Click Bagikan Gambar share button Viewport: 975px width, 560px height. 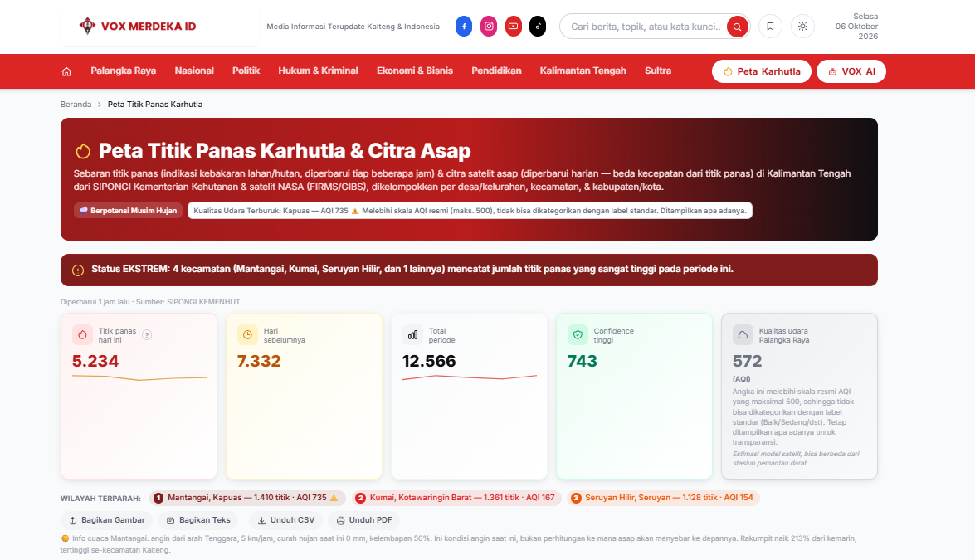click(106, 520)
